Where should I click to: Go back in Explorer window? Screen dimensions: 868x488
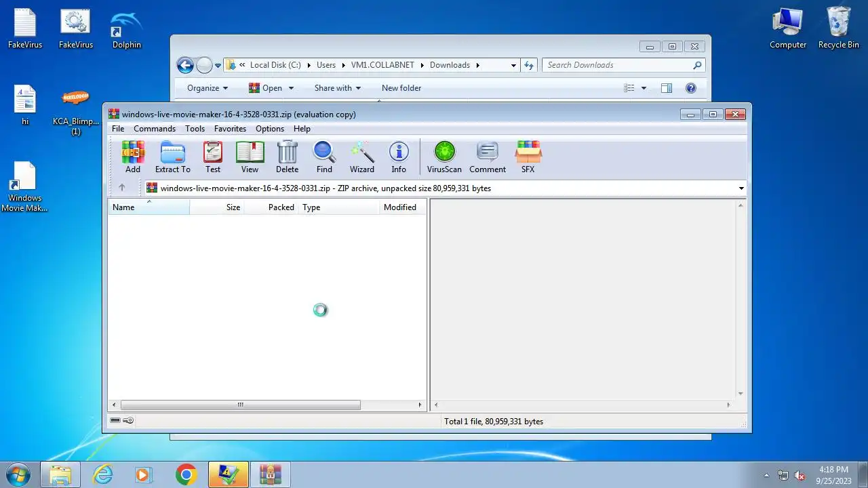click(185, 65)
